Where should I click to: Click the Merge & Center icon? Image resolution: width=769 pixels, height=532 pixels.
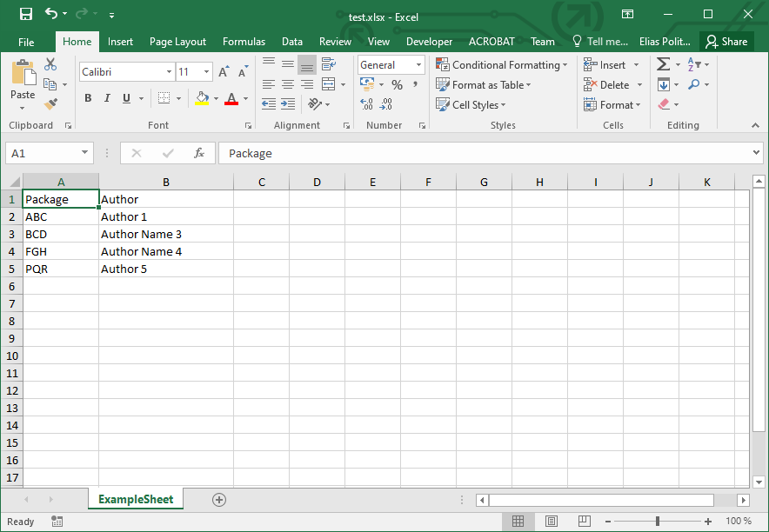click(328, 84)
